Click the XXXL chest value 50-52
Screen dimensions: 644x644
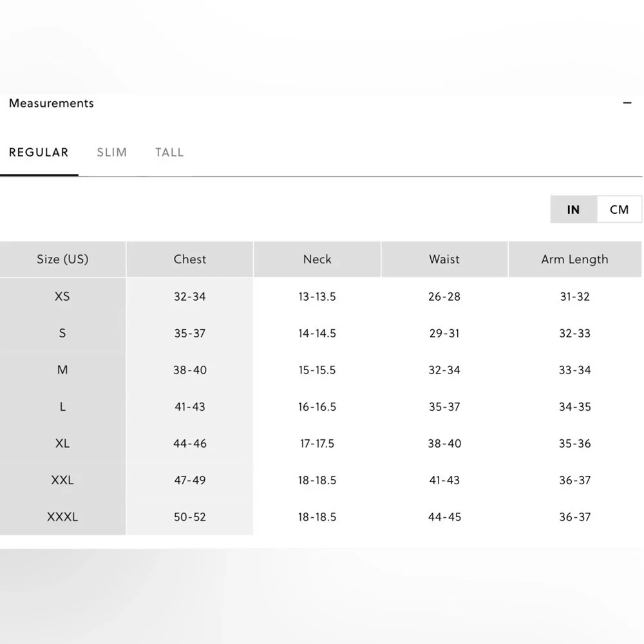point(190,516)
